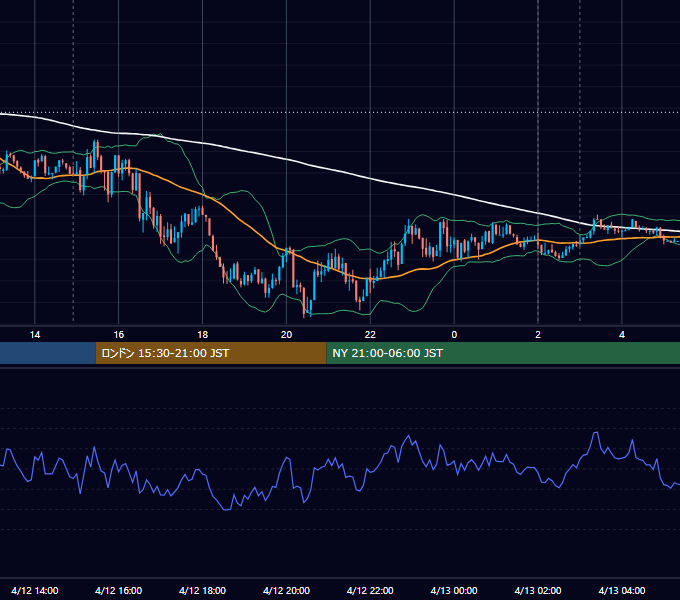
Task: Click the '4/12 14:00' label on the oscillator axis
Action: 35,590
